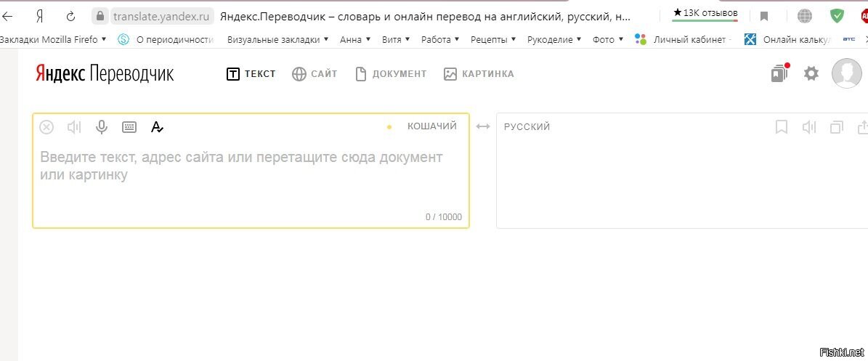Click the Яндекс Переводчик logo
This screenshot has width=868, height=361.
click(105, 73)
